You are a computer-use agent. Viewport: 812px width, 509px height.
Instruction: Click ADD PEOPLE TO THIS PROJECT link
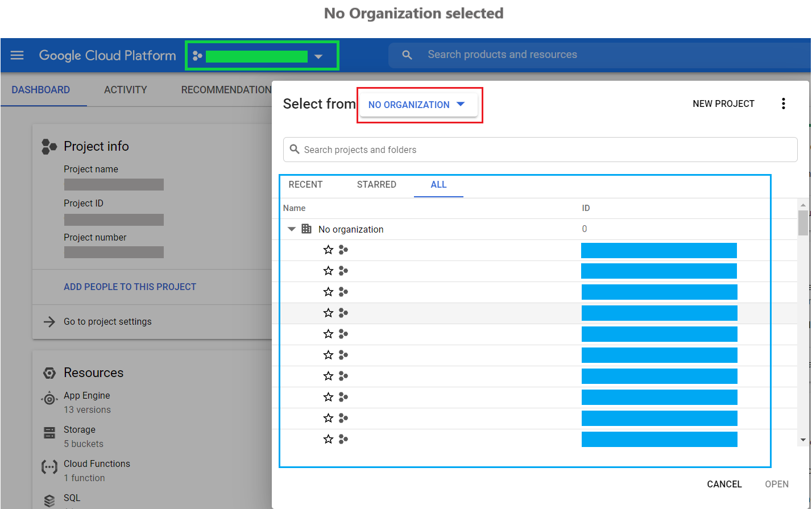coord(130,287)
